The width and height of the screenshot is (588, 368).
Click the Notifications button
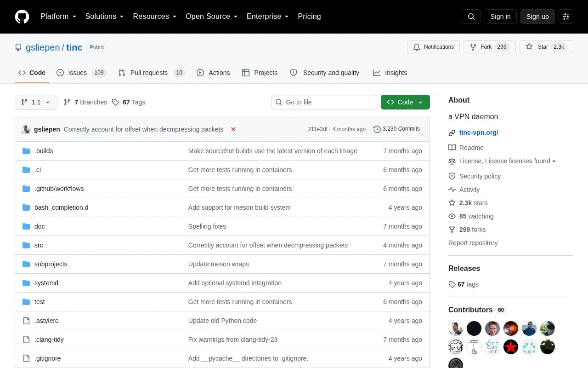[433, 47]
